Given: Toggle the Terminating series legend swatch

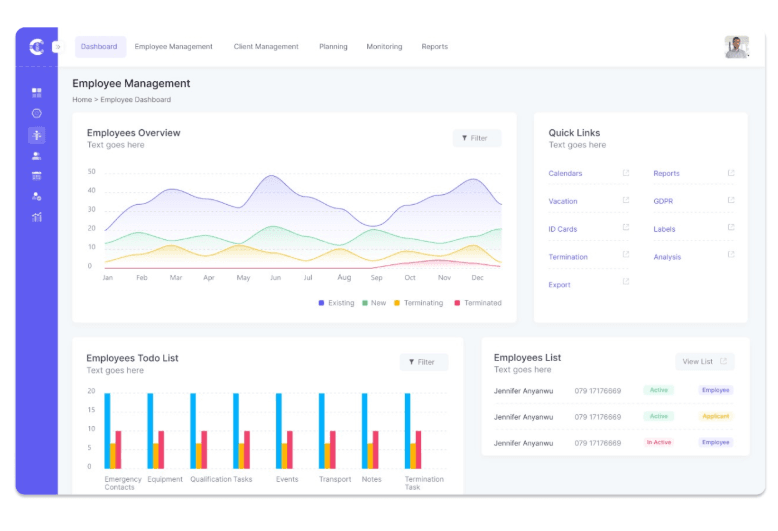Looking at the screenshot, I should tap(396, 303).
